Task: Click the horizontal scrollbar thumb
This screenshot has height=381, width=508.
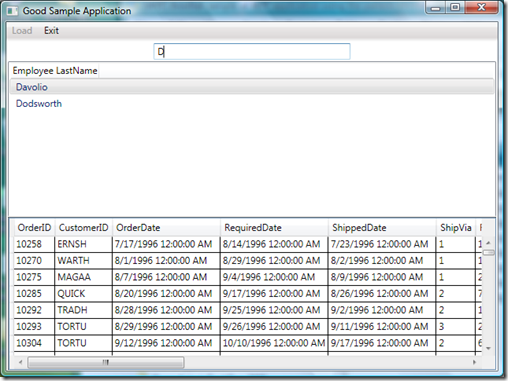Action: 106,362
